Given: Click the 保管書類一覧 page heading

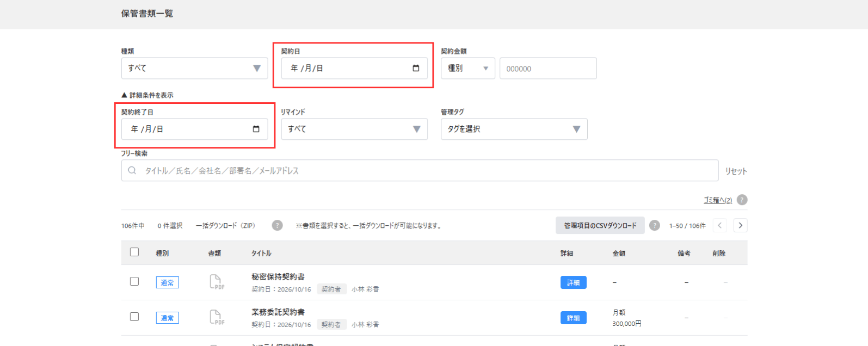Looking at the screenshot, I should point(147,14).
